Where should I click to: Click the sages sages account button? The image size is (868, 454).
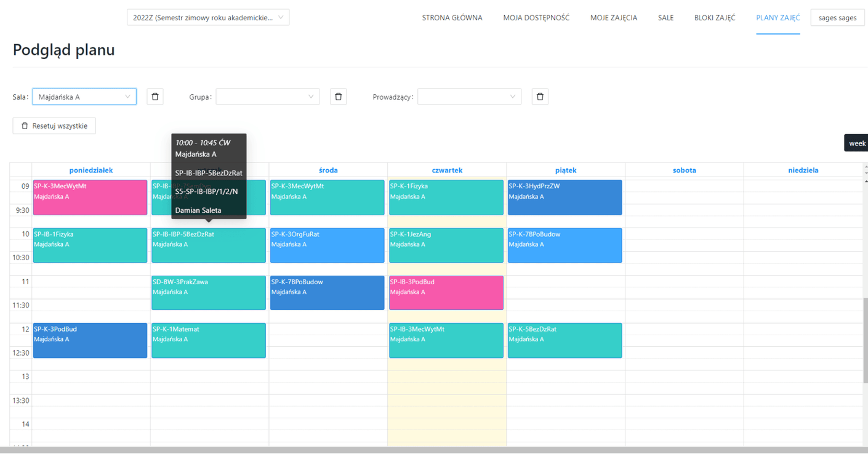click(837, 18)
